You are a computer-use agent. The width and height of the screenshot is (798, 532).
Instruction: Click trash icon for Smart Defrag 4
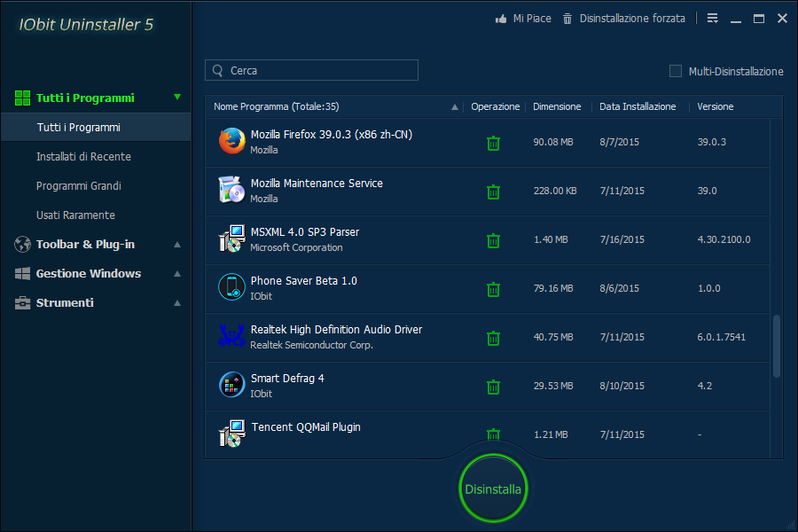coord(494,387)
